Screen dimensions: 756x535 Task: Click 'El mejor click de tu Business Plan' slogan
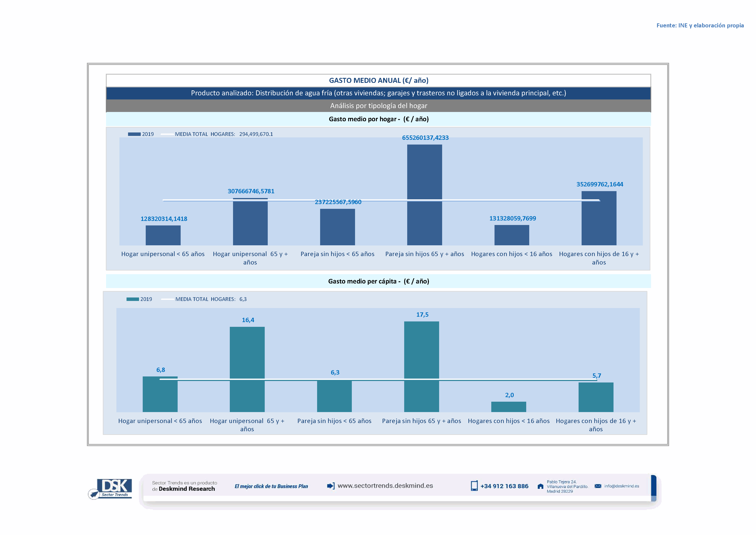click(271, 486)
